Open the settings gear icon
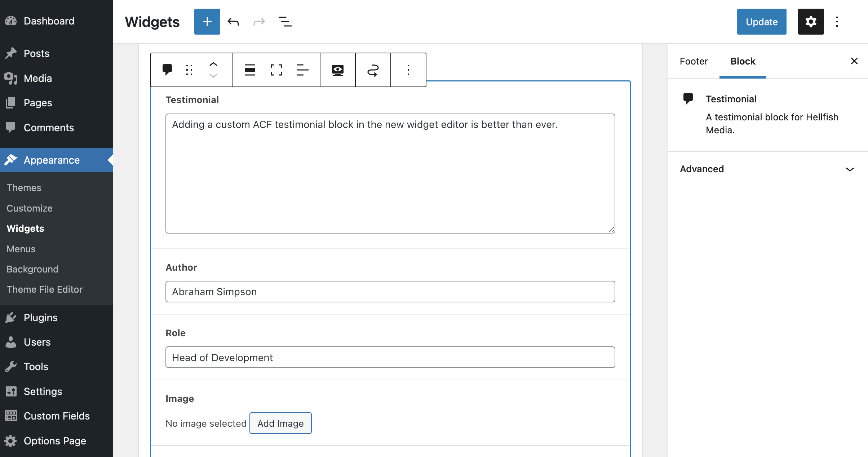 pos(811,22)
